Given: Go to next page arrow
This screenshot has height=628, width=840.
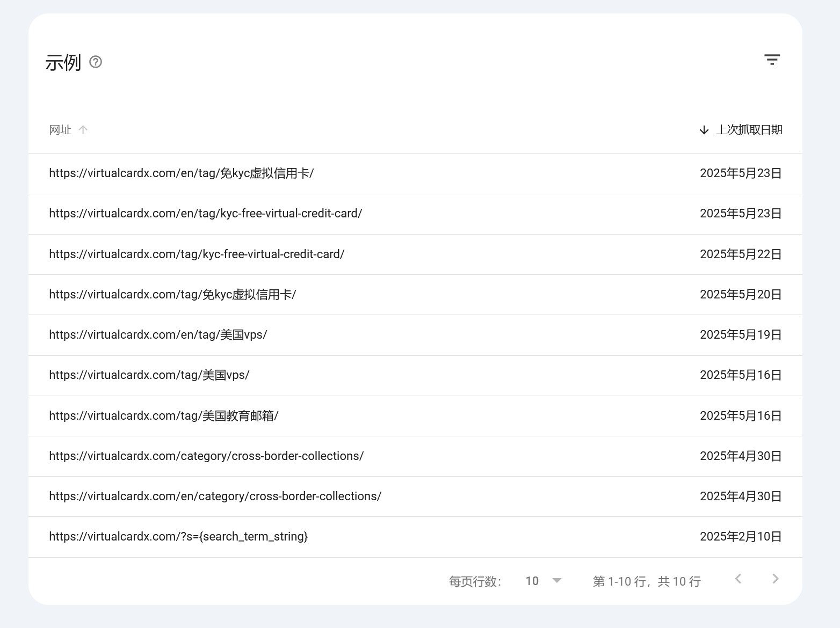Looking at the screenshot, I should (x=775, y=579).
